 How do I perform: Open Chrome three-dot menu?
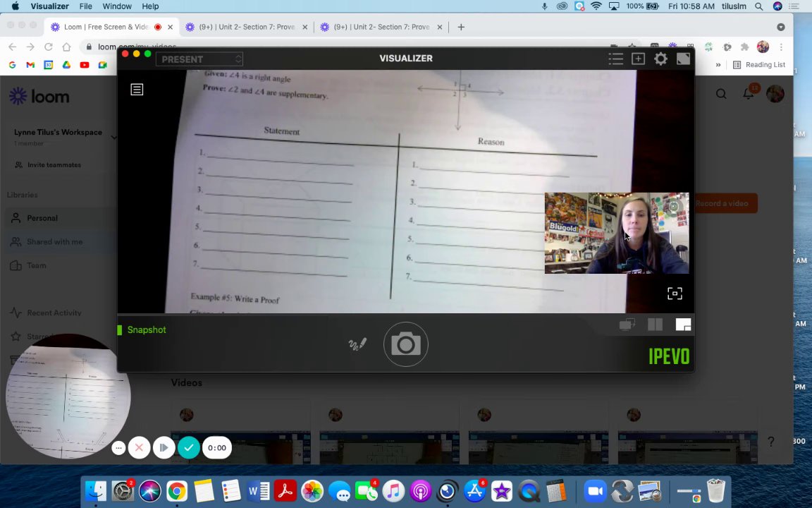(x=781, y=47)
